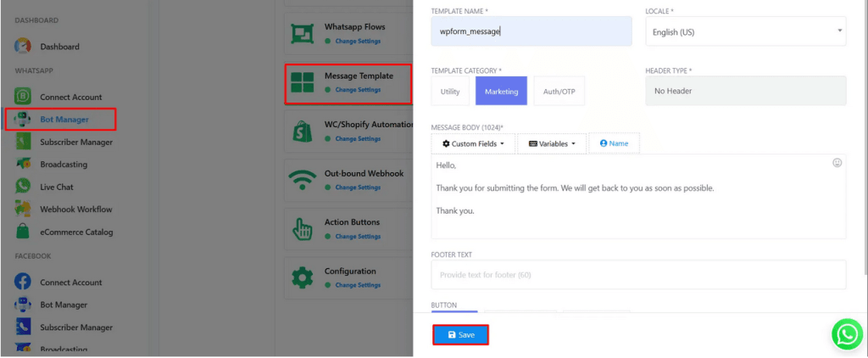Expand the Locale English (US) dropdown
Image resolution: width=868 pixels, height=358 pixels.
pyautogui.click(x=745, y=31)
